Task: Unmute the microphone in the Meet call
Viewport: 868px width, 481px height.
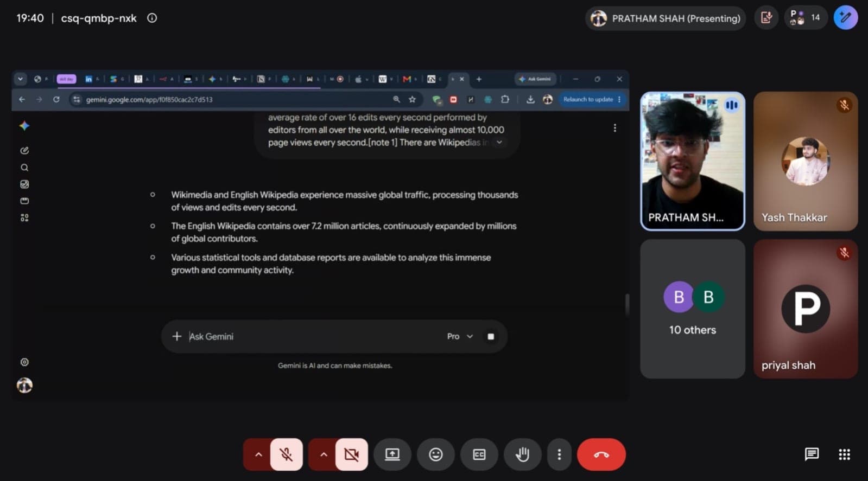Action: pyautogui.click(x=286, y=454)
